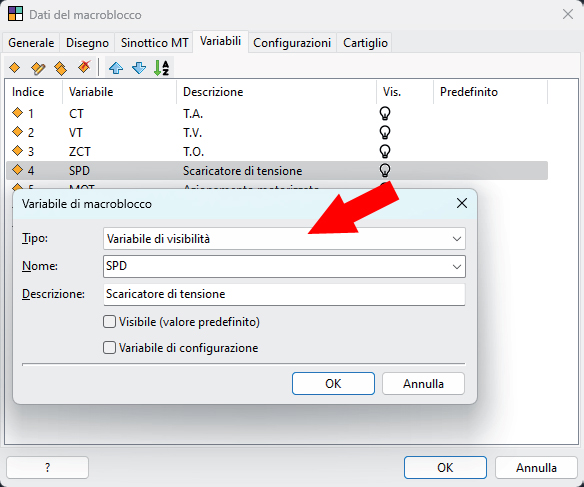The image size is (584, 487).
Task: Enable Visibile (valore predefinito) checkbox
Action: 109,322
